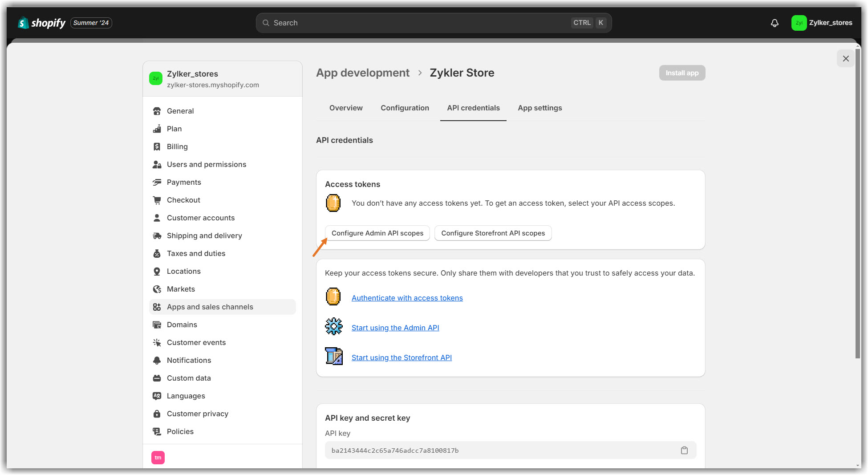Click the pink tm avatar icon
This screenshot has width=868, height=475.
tap(158, 458)
